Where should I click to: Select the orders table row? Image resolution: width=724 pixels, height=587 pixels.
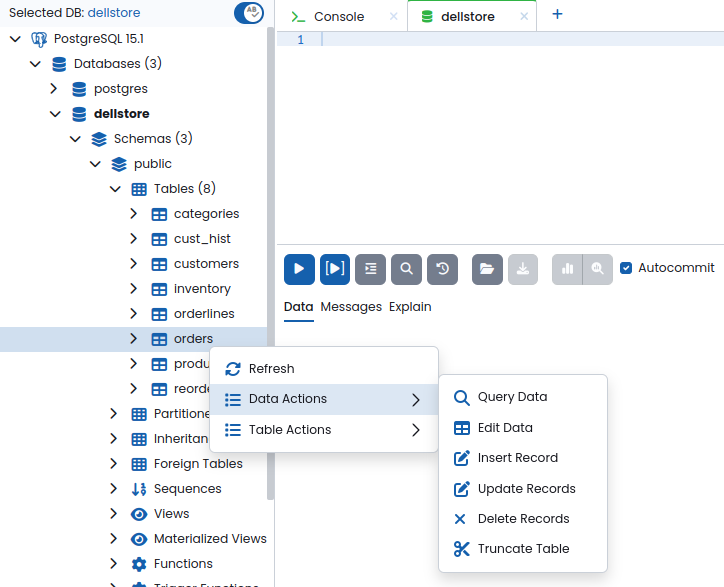click(133, 339)
